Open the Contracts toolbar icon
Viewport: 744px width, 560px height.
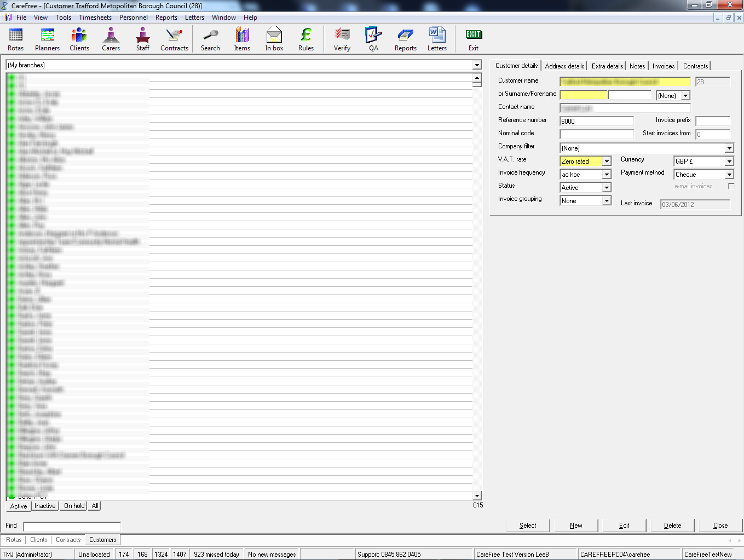[174, 39]
